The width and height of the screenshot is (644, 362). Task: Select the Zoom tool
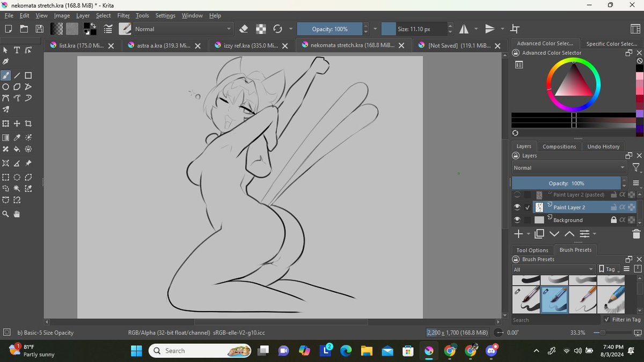[x=6, y=215]
